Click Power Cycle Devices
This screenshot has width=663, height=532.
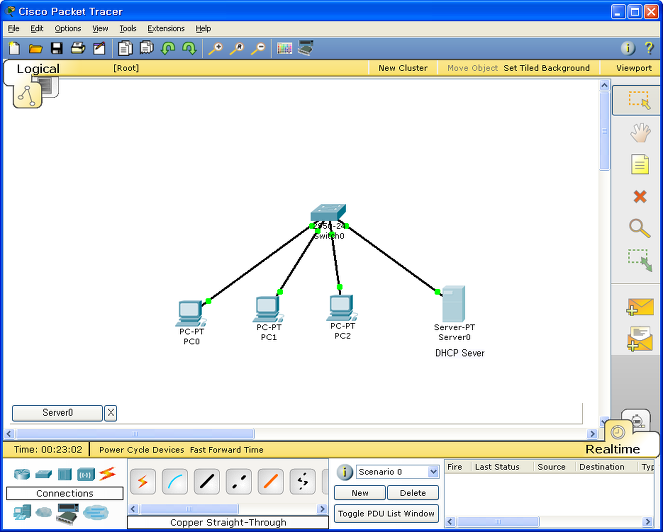tap(142, 450)
